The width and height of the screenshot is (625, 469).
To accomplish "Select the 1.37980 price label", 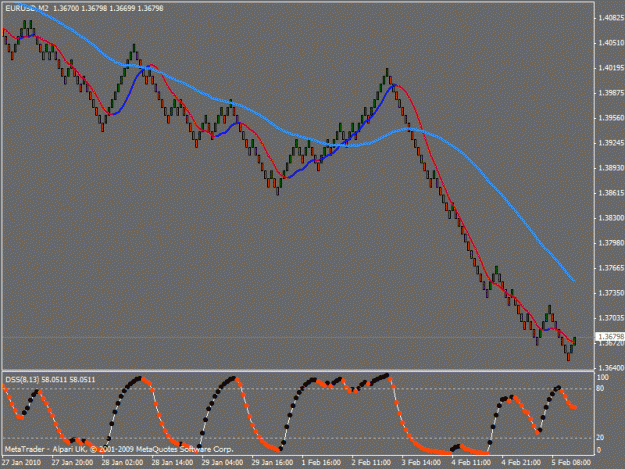I will click(x=611, y=243).
